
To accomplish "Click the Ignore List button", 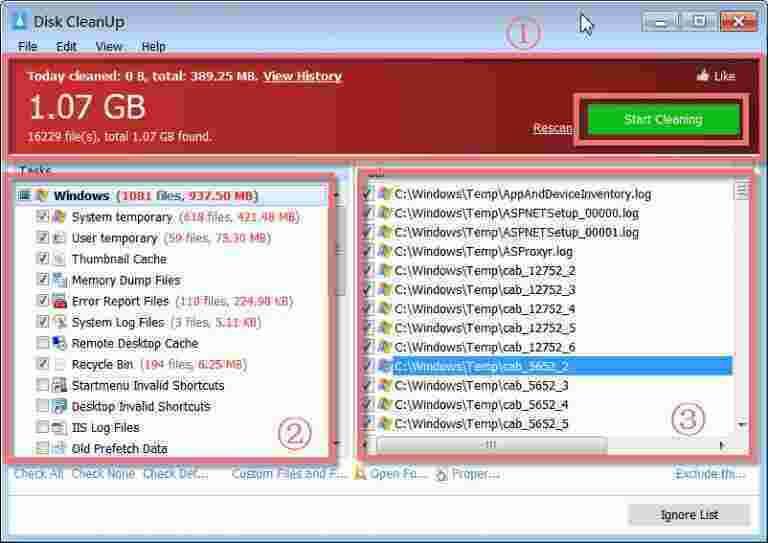I will (689, 515).
